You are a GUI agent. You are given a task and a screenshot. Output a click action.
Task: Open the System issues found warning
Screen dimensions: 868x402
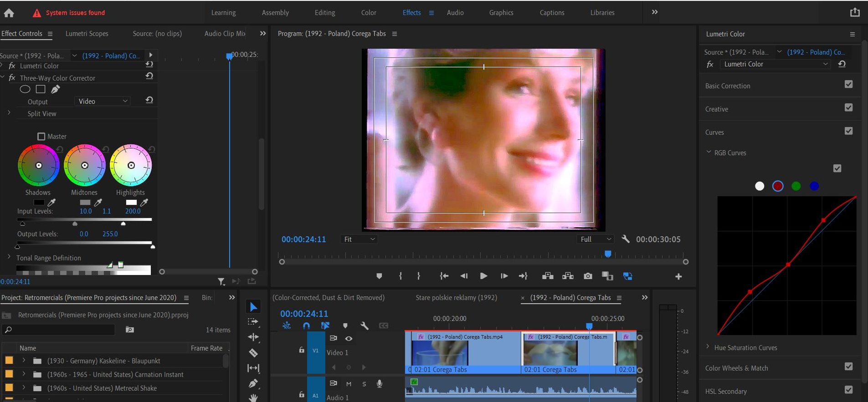tap(69, 13)
